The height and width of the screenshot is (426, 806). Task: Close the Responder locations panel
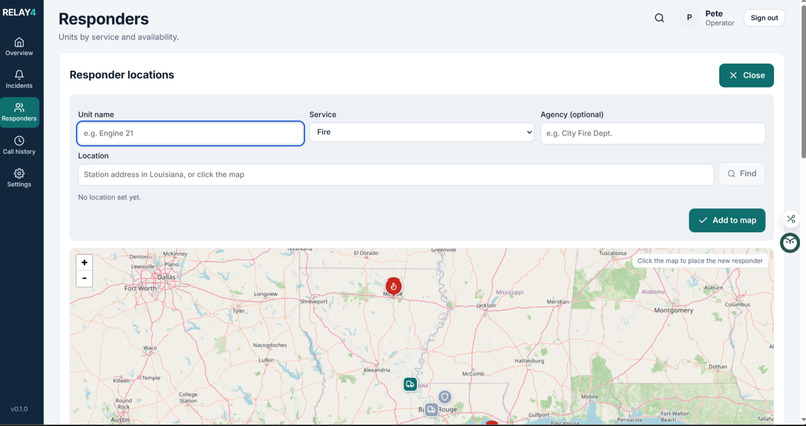(746, 76)
